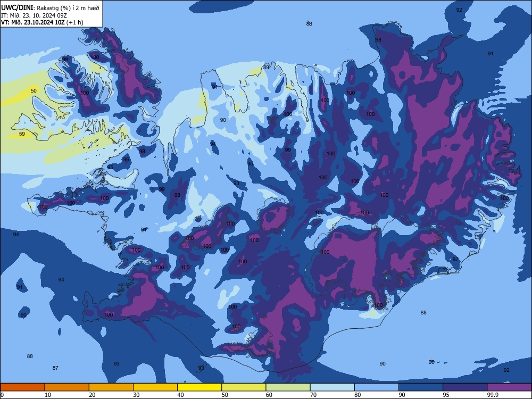This screenshot has height=399, width=532.
Task: Select the '20' legend tick label
Action: point(92,395)
